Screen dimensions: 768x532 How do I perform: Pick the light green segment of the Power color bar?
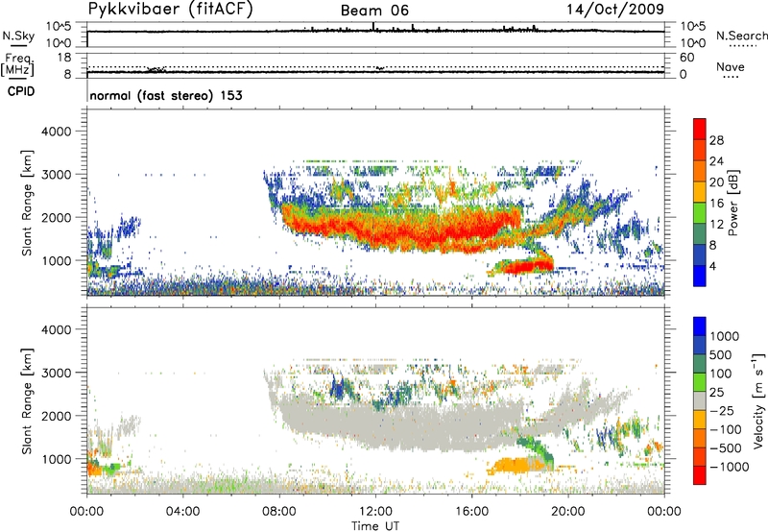tap(700, 213)
